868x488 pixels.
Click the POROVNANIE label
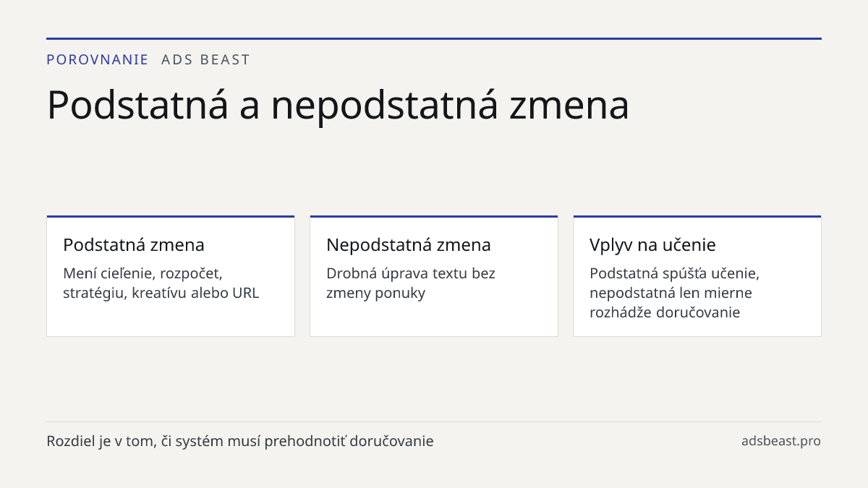pyautogui.click(x=97, y=60)
